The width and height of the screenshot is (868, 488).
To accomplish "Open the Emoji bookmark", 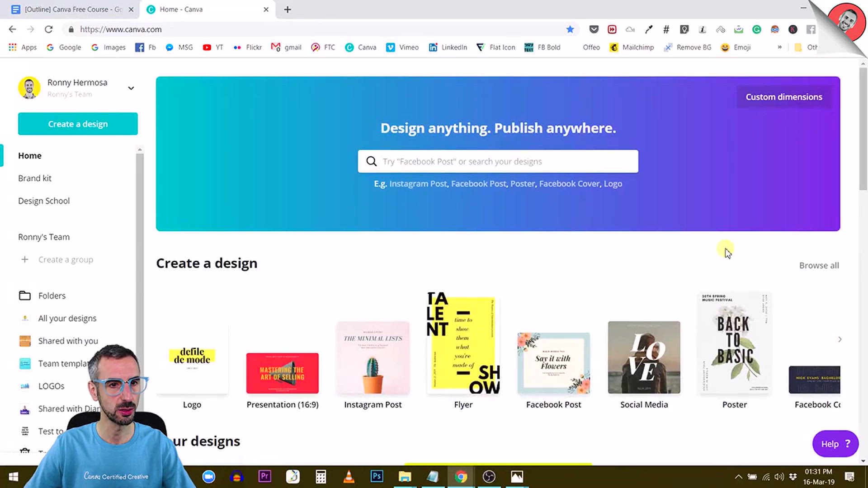I will [x=736, y=47].
